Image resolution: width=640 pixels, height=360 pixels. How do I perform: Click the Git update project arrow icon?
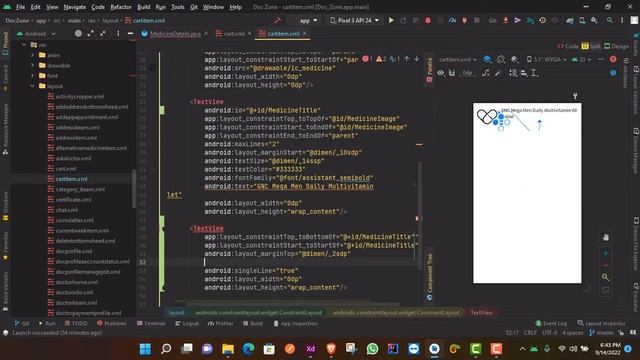pyautogui.click(x=506, y=20)
